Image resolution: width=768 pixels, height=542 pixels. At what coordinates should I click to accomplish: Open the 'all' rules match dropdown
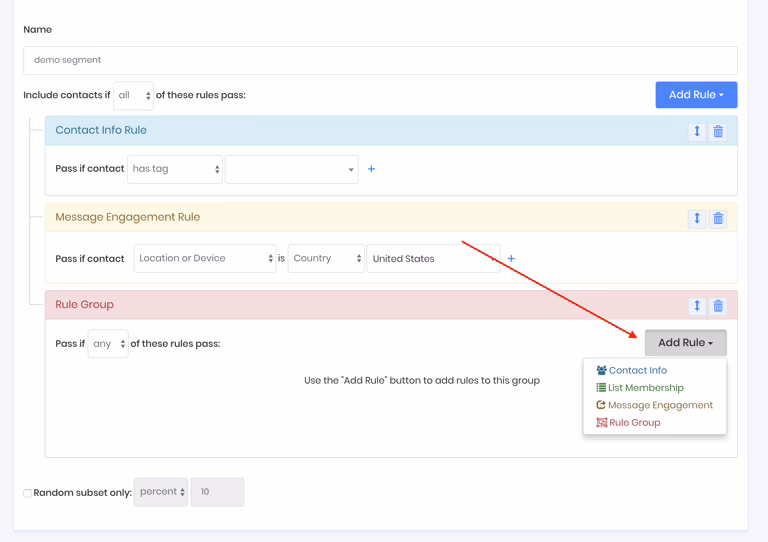(133, 96)
